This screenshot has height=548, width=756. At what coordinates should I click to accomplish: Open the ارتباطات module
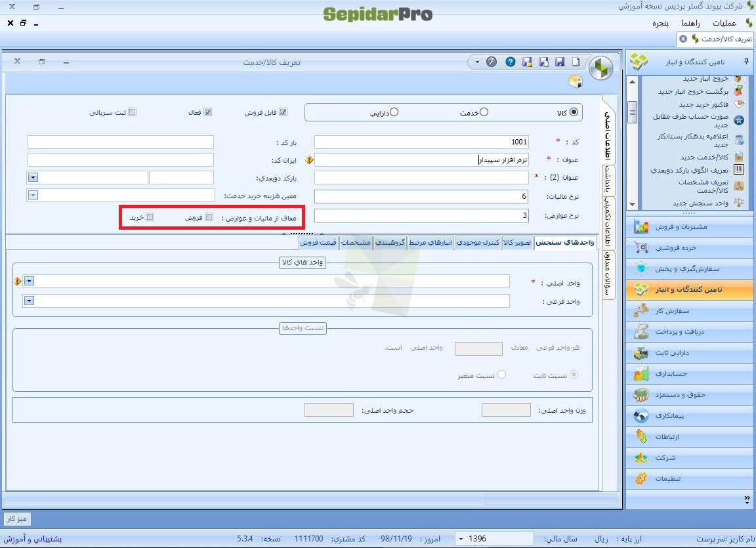click(690, 436)
